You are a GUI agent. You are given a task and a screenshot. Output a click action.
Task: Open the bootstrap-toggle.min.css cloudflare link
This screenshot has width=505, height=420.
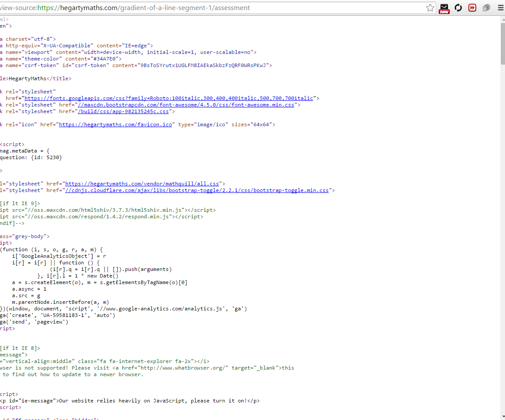pyautogui.click(x=197, y=191)
